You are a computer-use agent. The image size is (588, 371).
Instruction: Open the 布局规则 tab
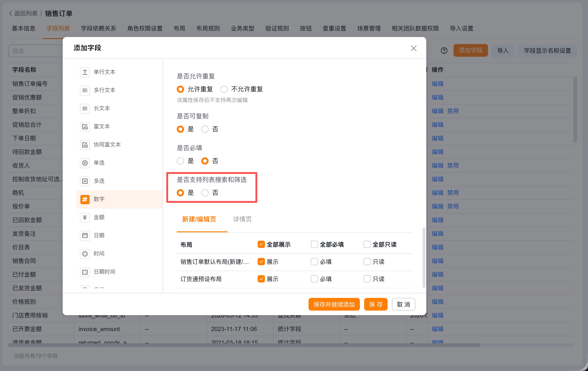(208, 29)
